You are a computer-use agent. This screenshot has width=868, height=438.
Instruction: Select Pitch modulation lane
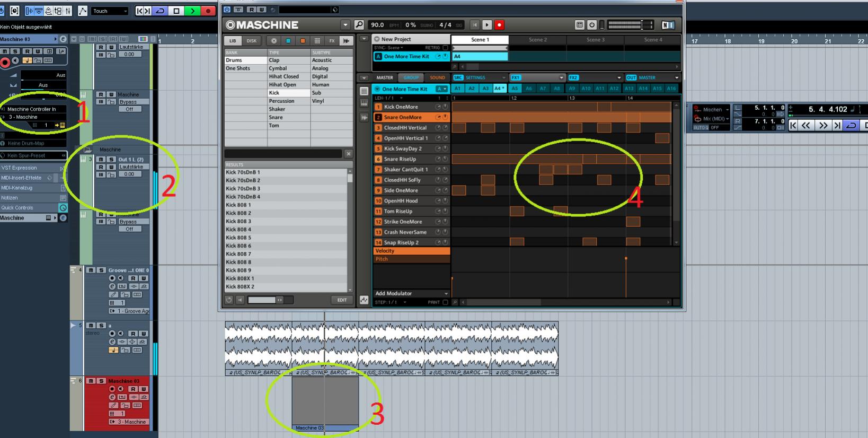pyautogui.click(x=411, y=259)
